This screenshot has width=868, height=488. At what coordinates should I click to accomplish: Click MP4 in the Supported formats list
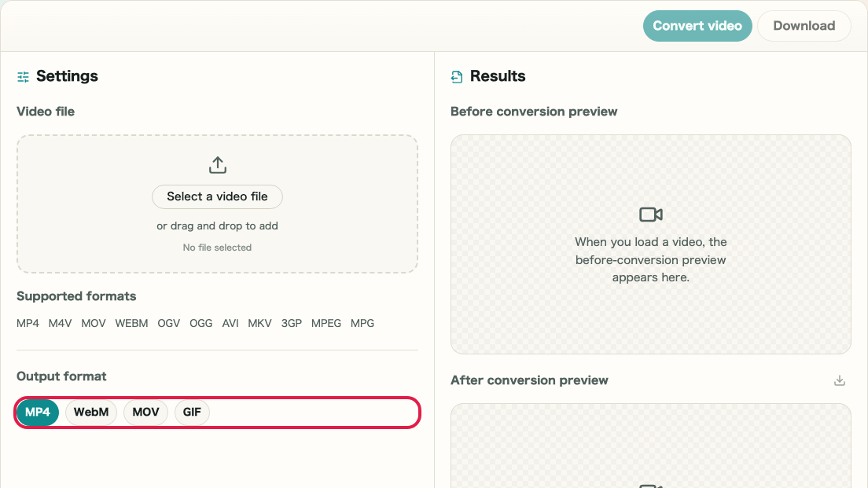pos(28,323)
